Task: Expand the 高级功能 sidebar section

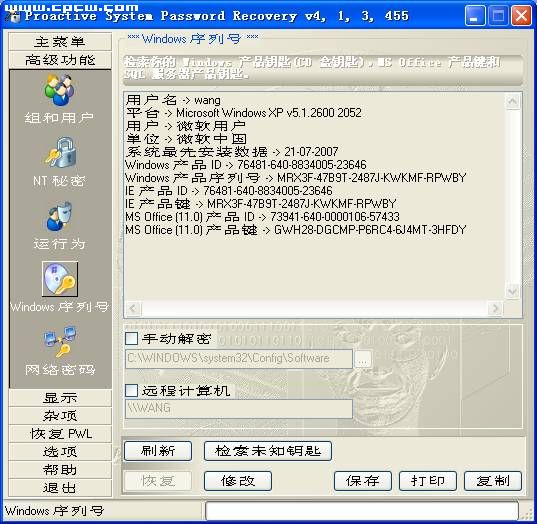Action: pyautogui.click(x=60, y=60)
